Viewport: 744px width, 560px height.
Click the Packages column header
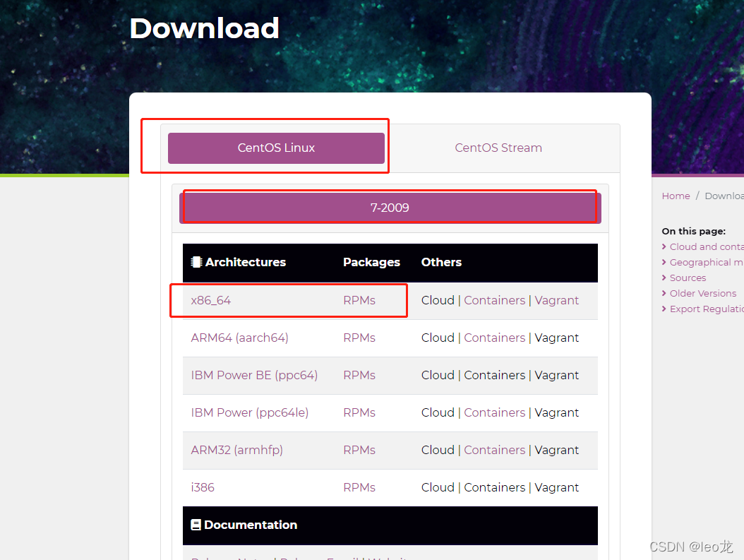point(371,263)
